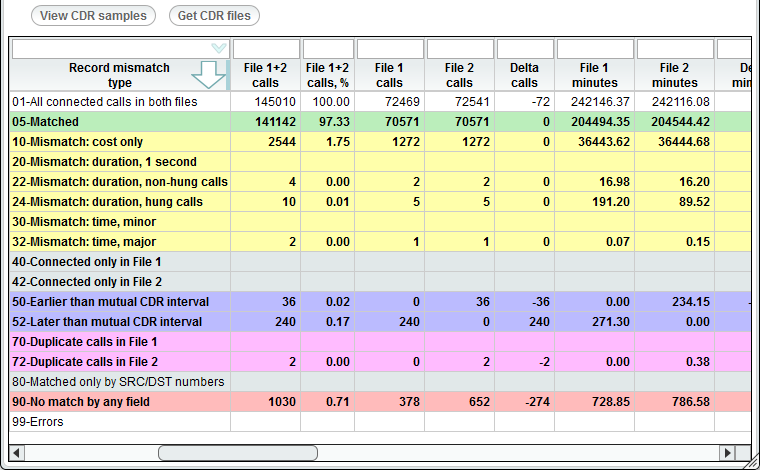Click the Get CDR files button

coord(214,15)
